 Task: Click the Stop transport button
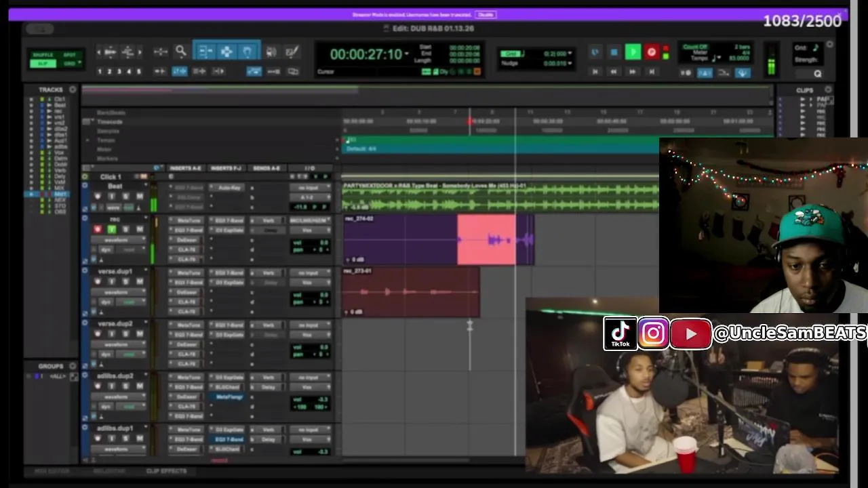[x=614, y=52]
